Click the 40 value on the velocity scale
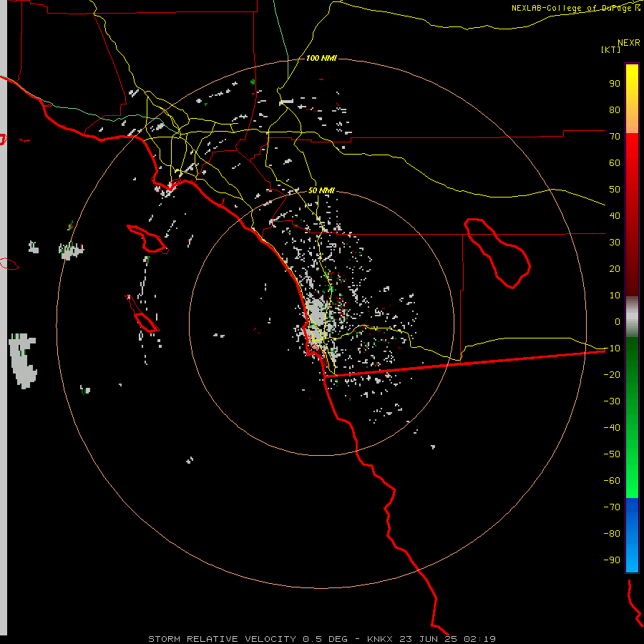 click(615, 216)
